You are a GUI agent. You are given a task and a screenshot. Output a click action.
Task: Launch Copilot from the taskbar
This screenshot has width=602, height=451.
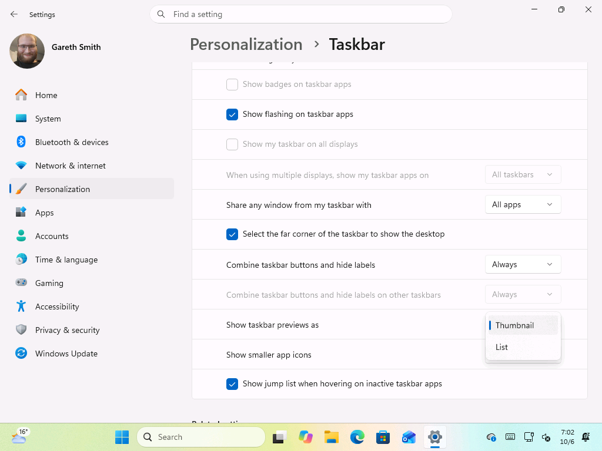coord(306,437)
